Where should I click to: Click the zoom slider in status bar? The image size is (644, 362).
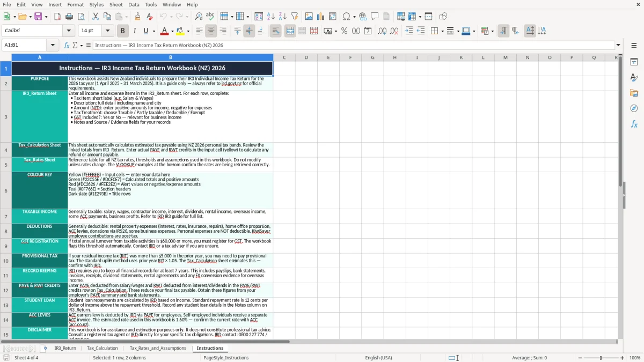coord(601,358)
